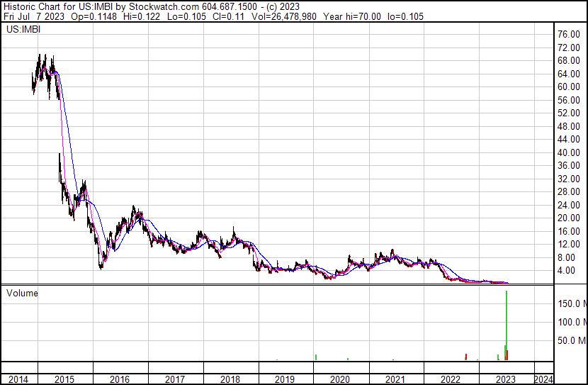
Task: Click the red volume bar in late 2022
Action: 466,357
